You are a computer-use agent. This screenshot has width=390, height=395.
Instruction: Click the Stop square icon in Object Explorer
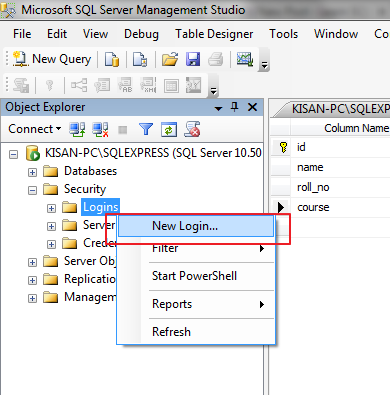123,130
